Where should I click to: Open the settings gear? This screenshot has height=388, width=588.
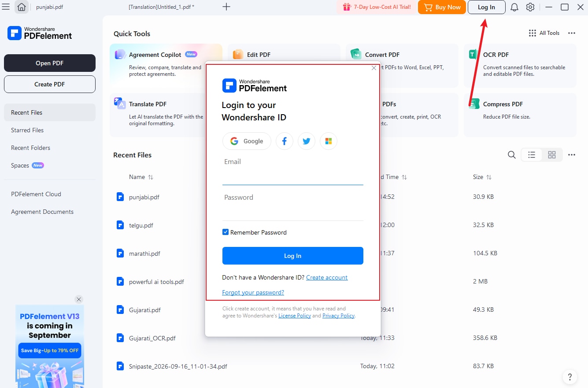tap(530, 7)
